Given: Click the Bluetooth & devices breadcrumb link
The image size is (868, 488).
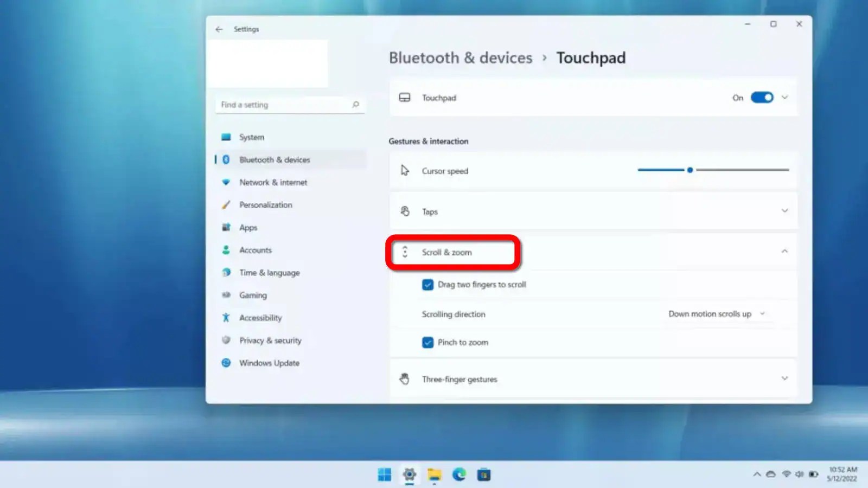Looking at the screenshot, I should (460, 58).
